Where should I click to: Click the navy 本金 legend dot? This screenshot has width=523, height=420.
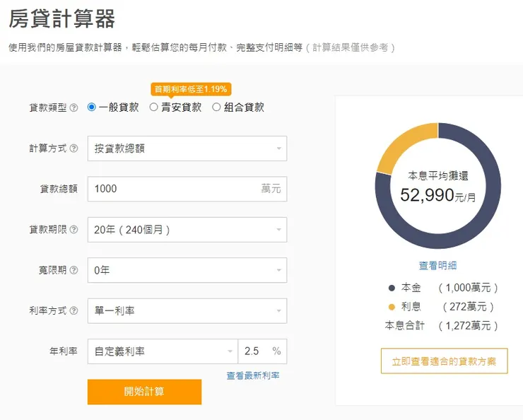(x=392, y=288)
